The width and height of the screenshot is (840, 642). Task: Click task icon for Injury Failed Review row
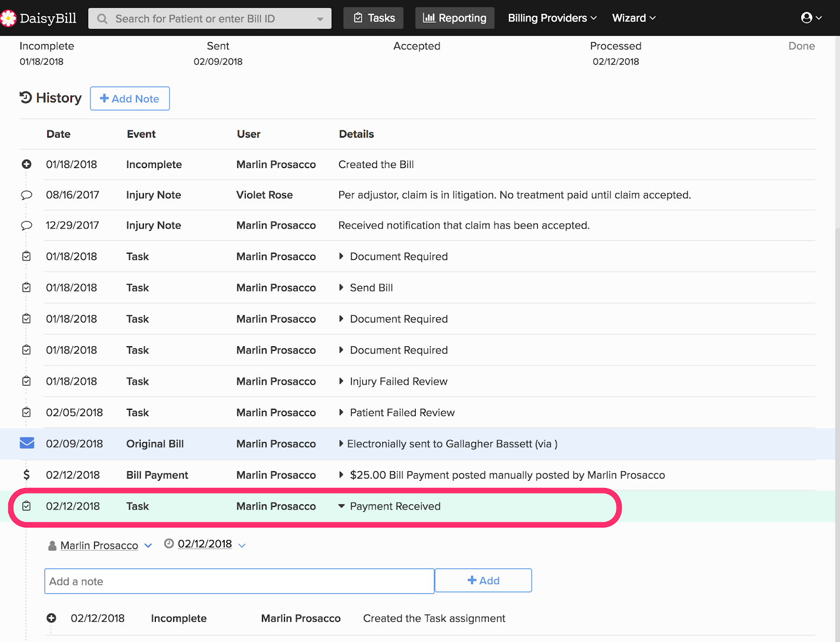tap(26, 381)
